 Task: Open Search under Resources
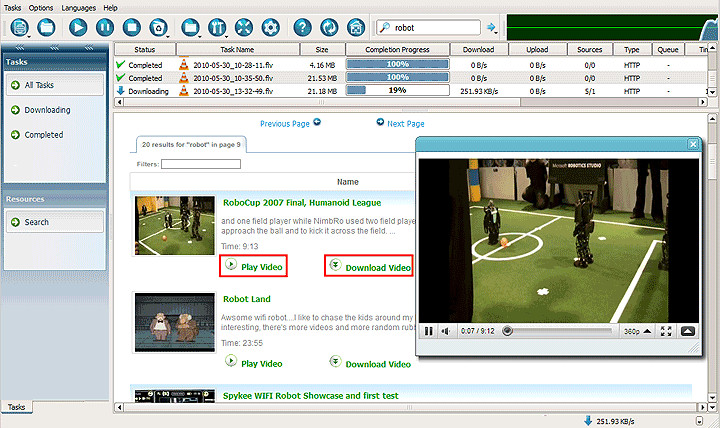55,222
